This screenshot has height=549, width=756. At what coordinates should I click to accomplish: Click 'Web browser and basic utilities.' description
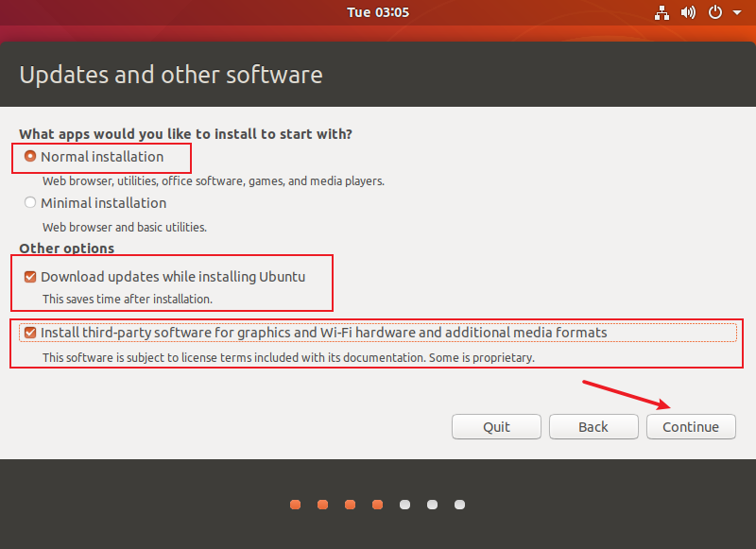(125, 227)
